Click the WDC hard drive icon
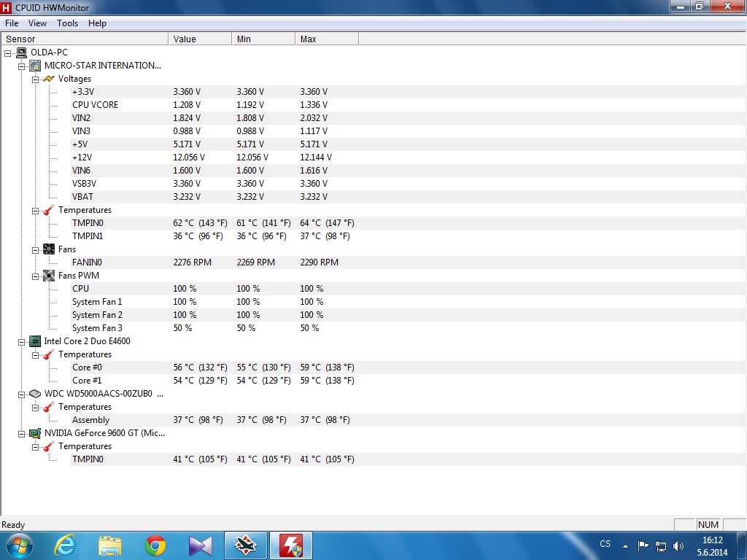This screenshot has height=560, width=747. (x=35, y=393)
